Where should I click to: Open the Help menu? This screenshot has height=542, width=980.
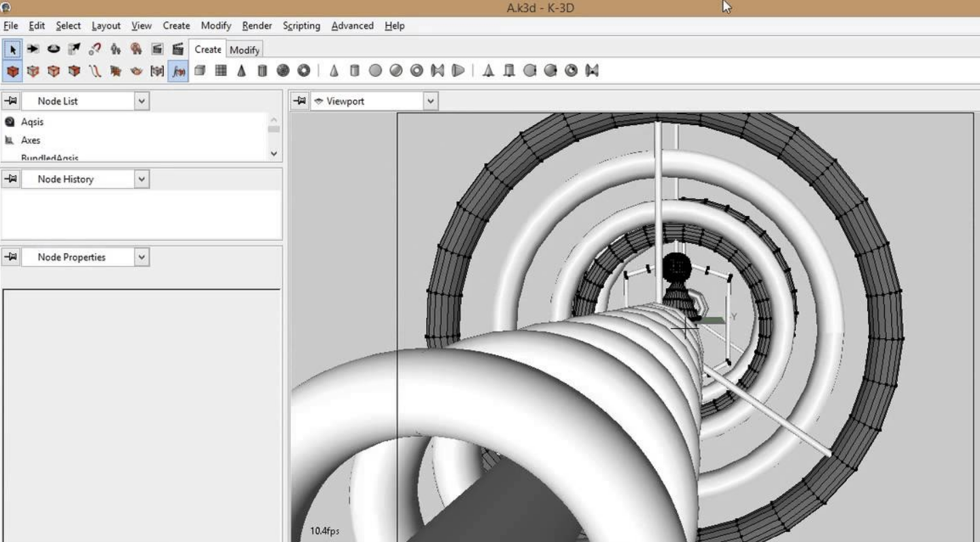(394, 26)
